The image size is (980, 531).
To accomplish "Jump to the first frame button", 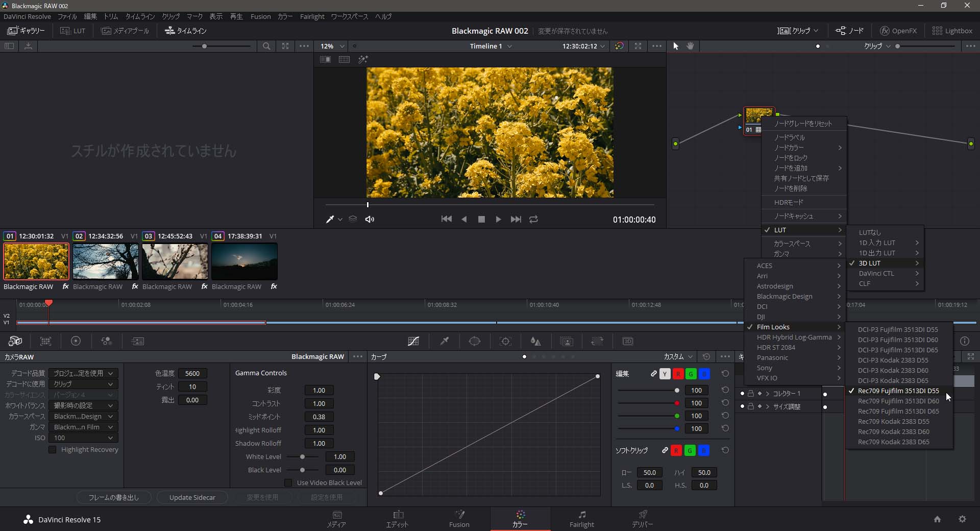I will click(x=447, y=219).
